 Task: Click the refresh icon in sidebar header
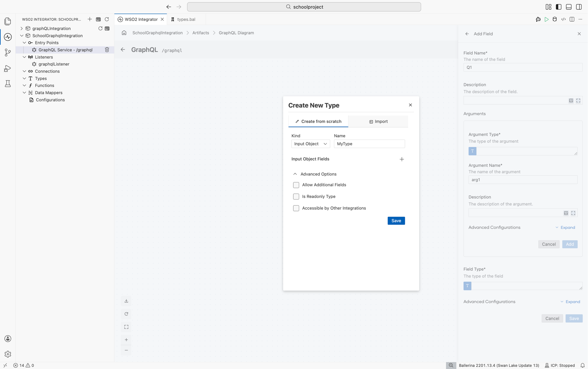(107, 19)
